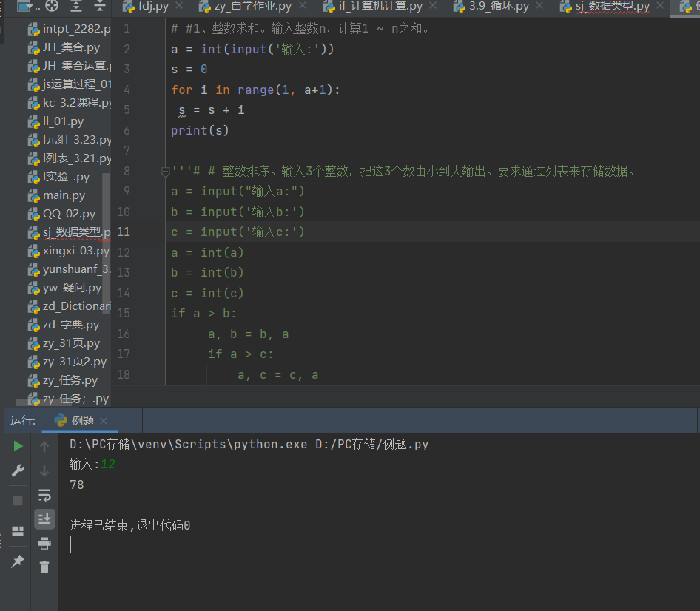Open main.py in the project tree
This screenshot has width=700, height=611.
(64, 195)
